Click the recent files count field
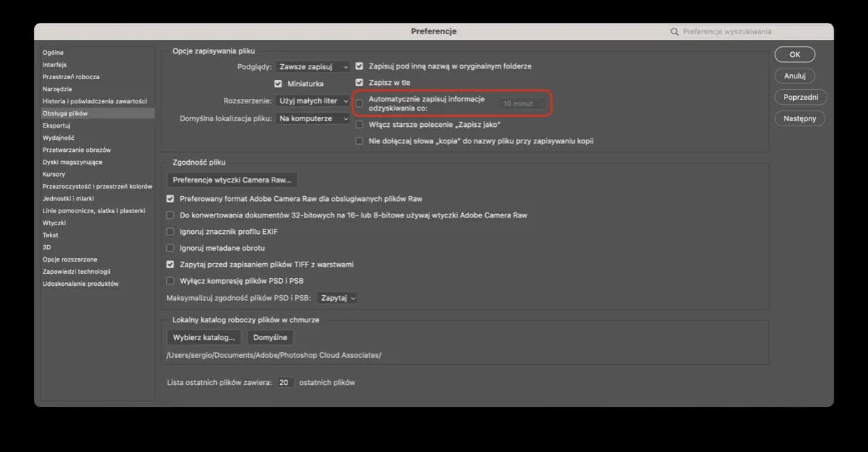The width and height of the screenshot is (868, 452). point(285,383)
